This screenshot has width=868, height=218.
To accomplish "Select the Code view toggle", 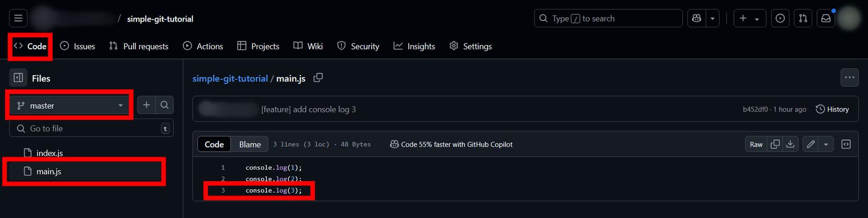I will pos(214,144).
